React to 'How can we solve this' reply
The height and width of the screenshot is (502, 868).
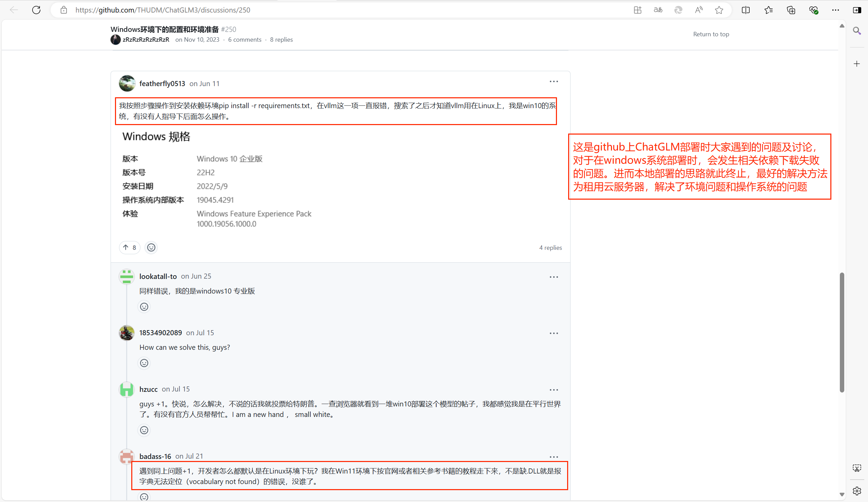click(x=144, y=363)
